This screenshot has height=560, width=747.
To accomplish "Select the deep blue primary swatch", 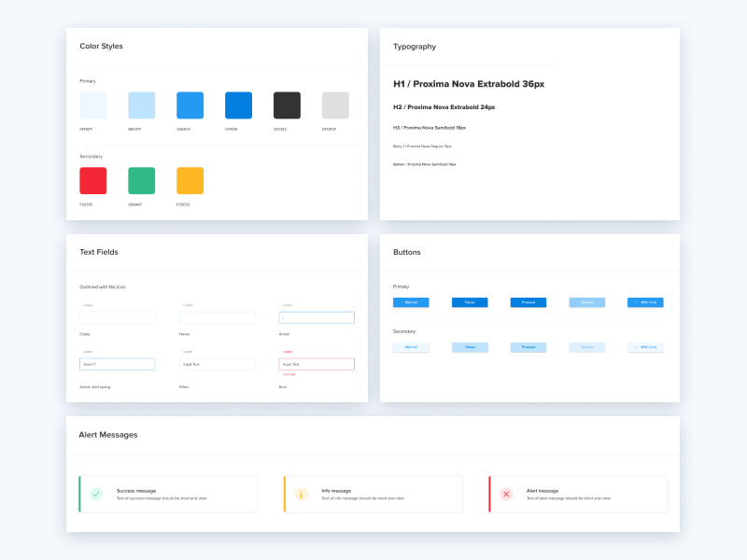I will pyautogui.click(x=239, y=105).
